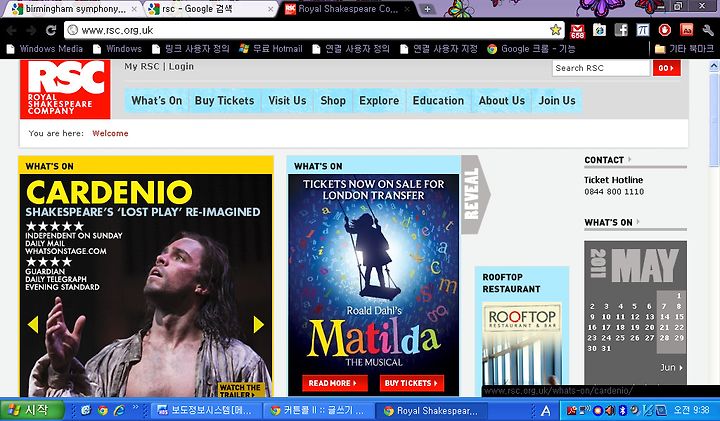
Task: Open the Gmail extension icon showing 658
Action: [577, 31]
